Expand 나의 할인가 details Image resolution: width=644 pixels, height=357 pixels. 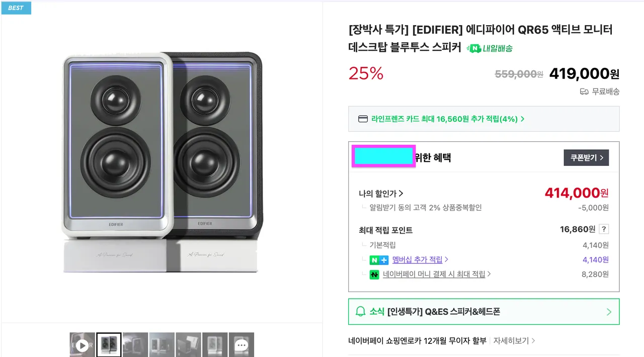381,194
